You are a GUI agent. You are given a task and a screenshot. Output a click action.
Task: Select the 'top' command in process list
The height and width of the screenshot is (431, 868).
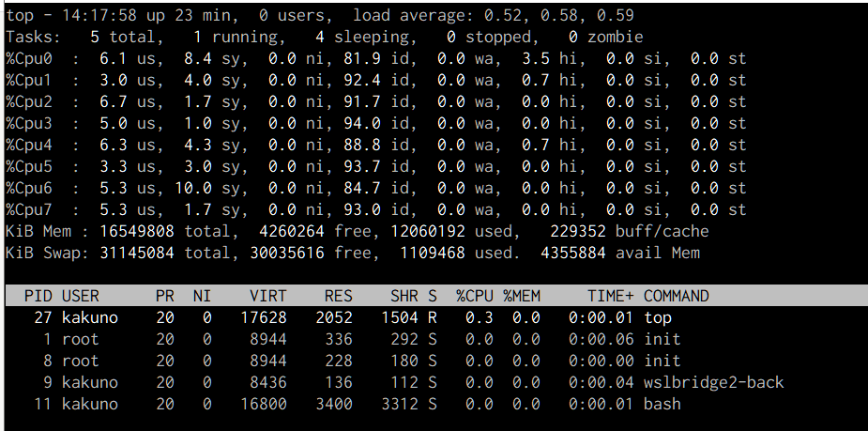[658, 317]
